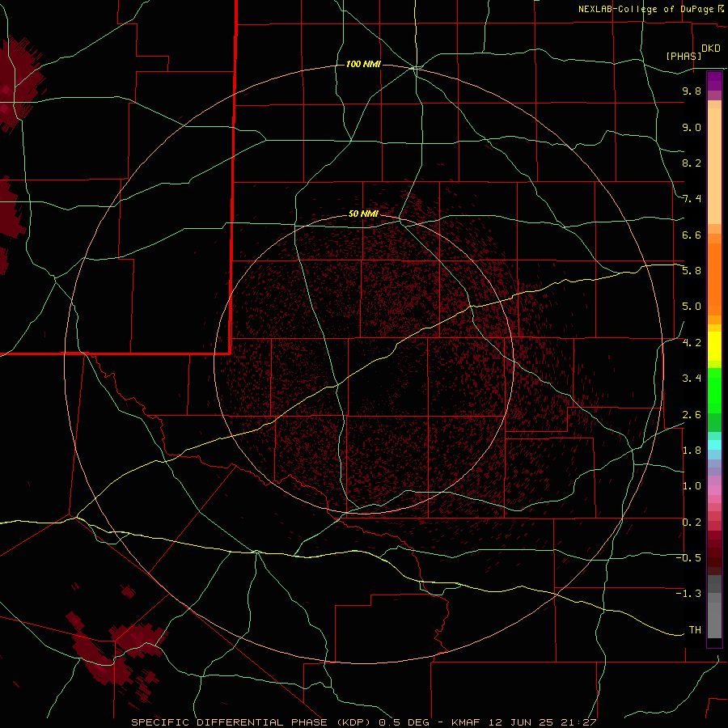
Task: Click the 9.0 value on the scale
Action: click(692, 127)
